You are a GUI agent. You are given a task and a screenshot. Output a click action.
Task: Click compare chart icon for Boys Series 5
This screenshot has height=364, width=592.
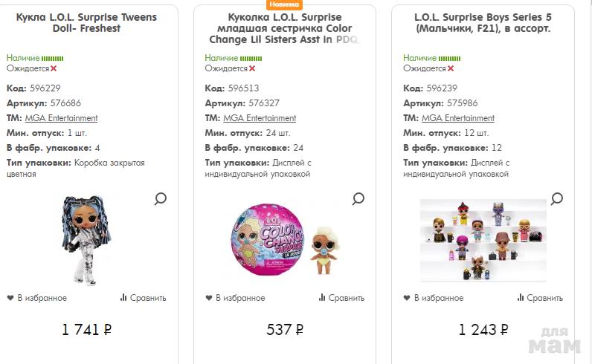[x=520, y=298]
